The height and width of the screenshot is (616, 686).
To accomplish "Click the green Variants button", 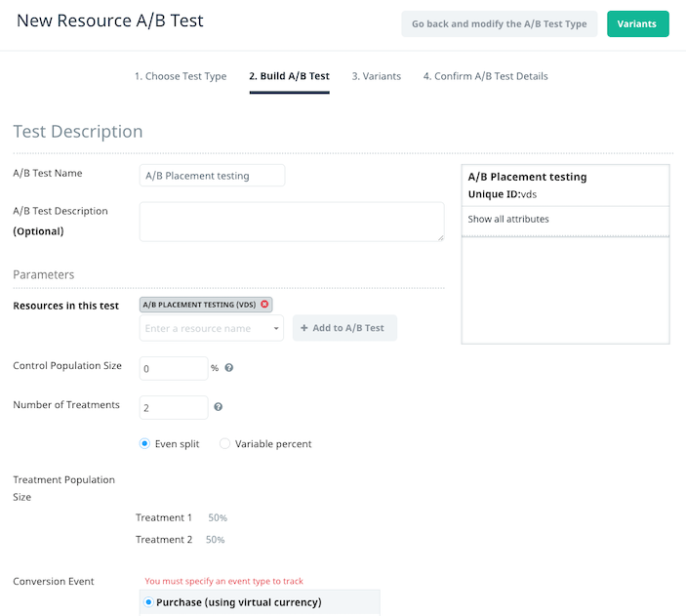I will pyautogui.click(x=637, y=24).
